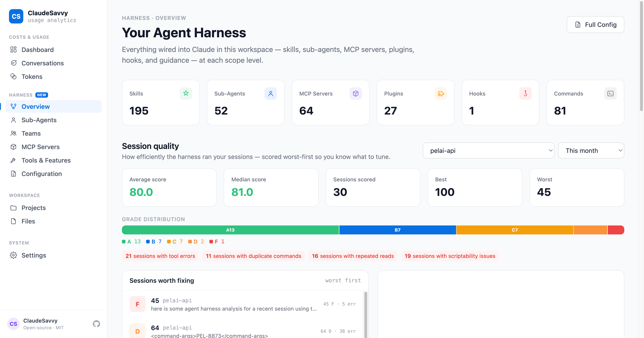The width and height of the screenshot is (644, 338).
Task: Go to Tools & Features
Action: [x=53, y=160]
